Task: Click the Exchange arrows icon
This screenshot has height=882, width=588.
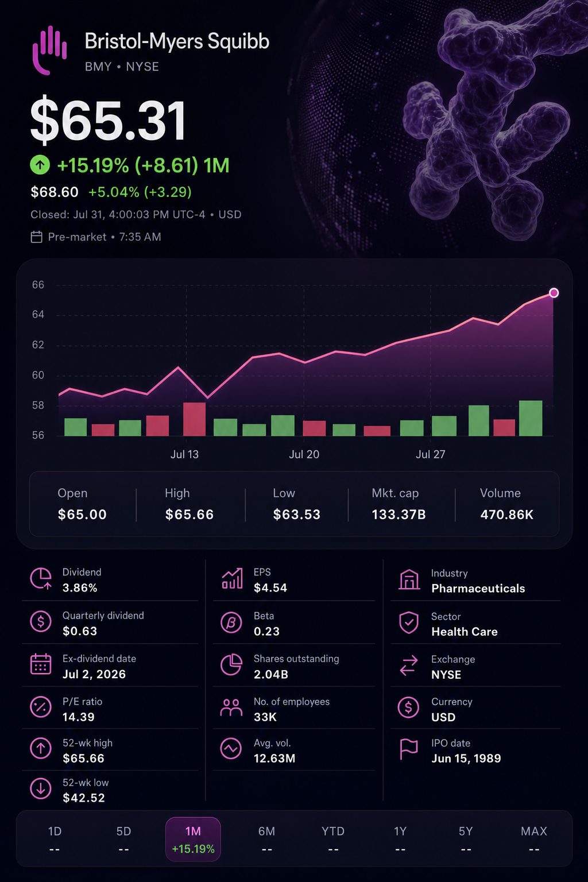Action: pos(409,666)
